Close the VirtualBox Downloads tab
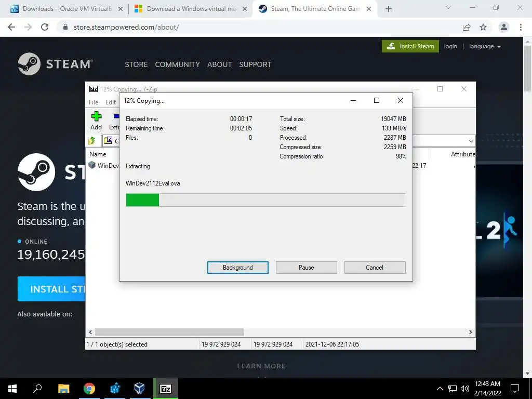The height and width of the screenshot is (399, 532). pyautogui.click(x=120, y=9)
